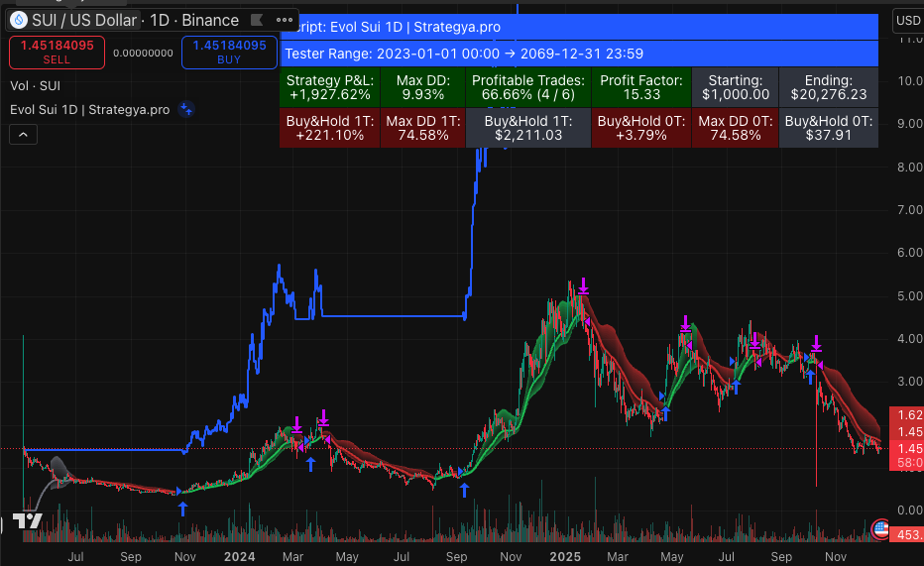Viewport: 924px width, 566px height.
Task: Click the Max DD 0T: 74.58% cell
Action: point(736,128)
